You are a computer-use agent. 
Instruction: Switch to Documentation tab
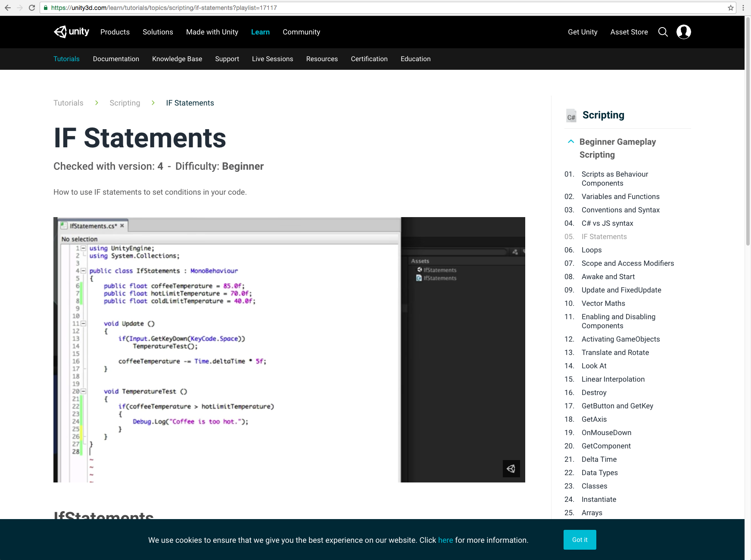(116, 59)
